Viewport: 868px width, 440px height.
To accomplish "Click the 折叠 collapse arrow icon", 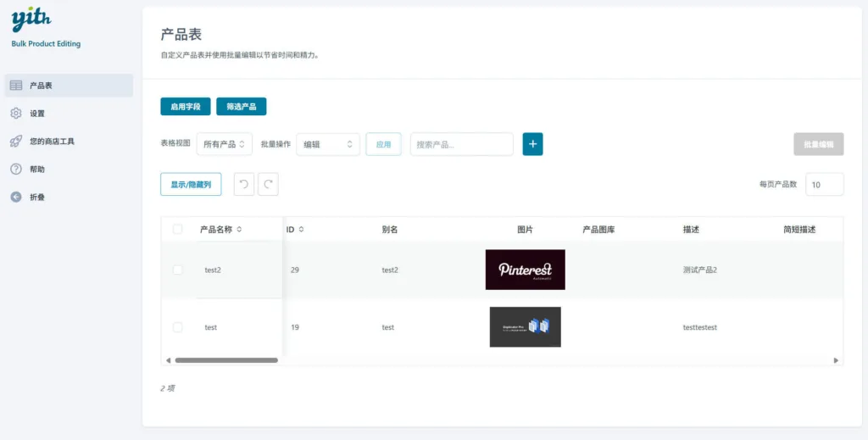I will point(16,198).
